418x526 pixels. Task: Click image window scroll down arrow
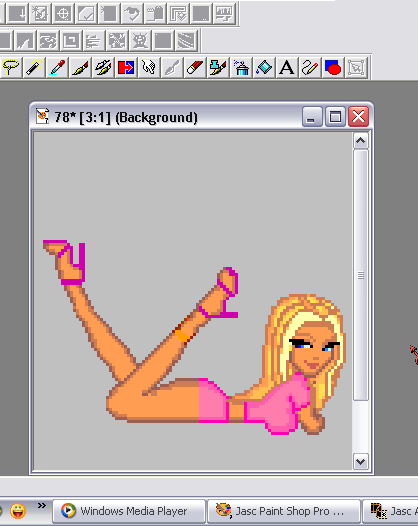[x=361, y=462]
